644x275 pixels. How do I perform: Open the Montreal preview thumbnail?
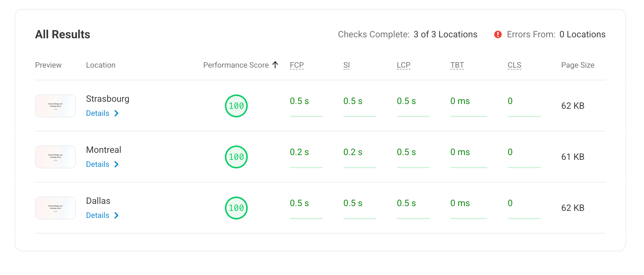tap(55, 157)
